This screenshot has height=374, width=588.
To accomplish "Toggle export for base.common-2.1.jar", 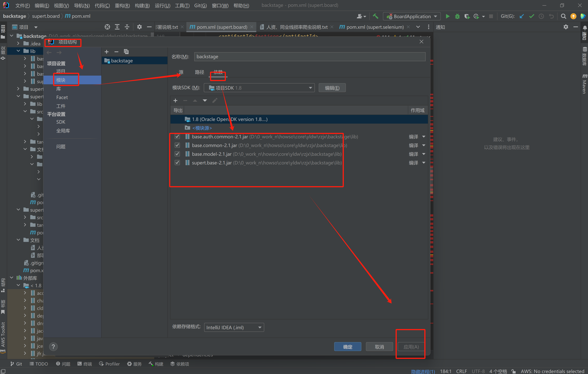I will [177, 145].
